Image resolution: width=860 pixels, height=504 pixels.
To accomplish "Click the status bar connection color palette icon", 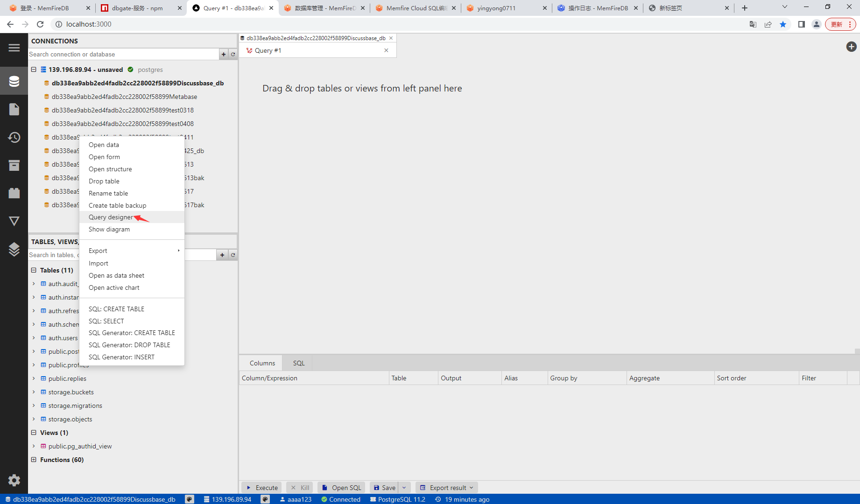I will tap(265, 499).
